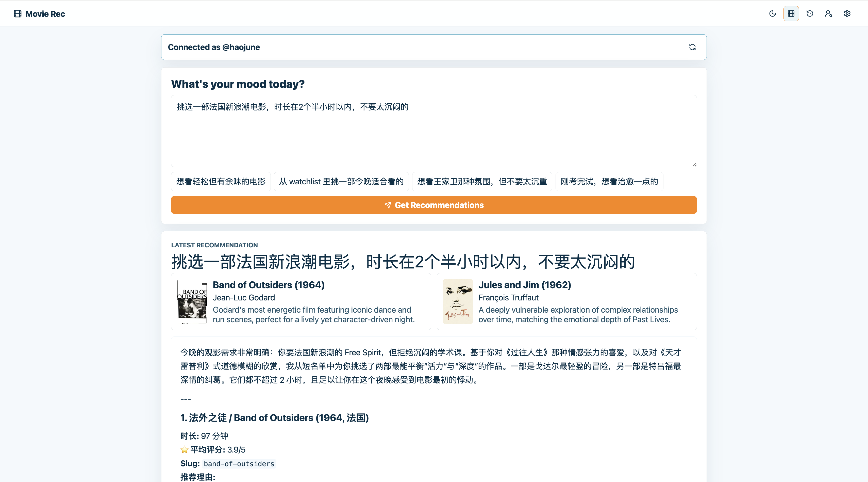Screen dimensions: 868x482
Task: Click the "平均评分: 3.9/5" rating line
Action: click(218, 450)
